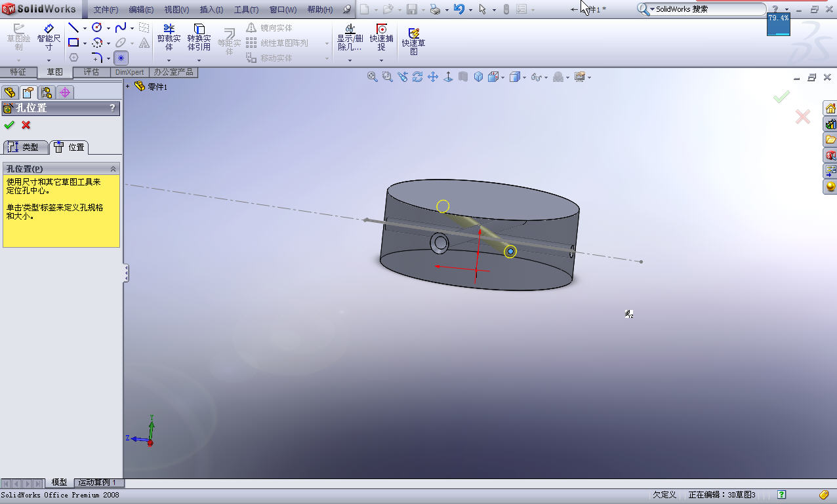The height and width of the screenshot is (504, 837).
Task: Open the ConfigurationManager tab icon
Action: (x=47, y=92)
